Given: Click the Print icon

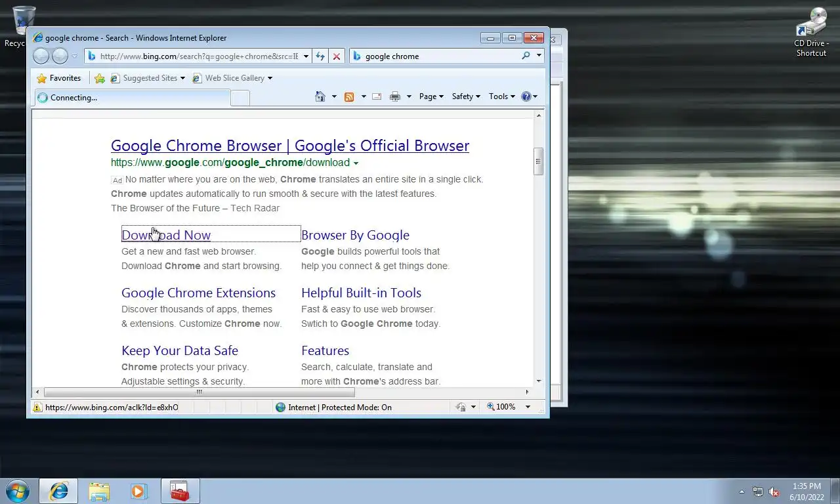Looking at the screenshot, I should tap(395, 96).
